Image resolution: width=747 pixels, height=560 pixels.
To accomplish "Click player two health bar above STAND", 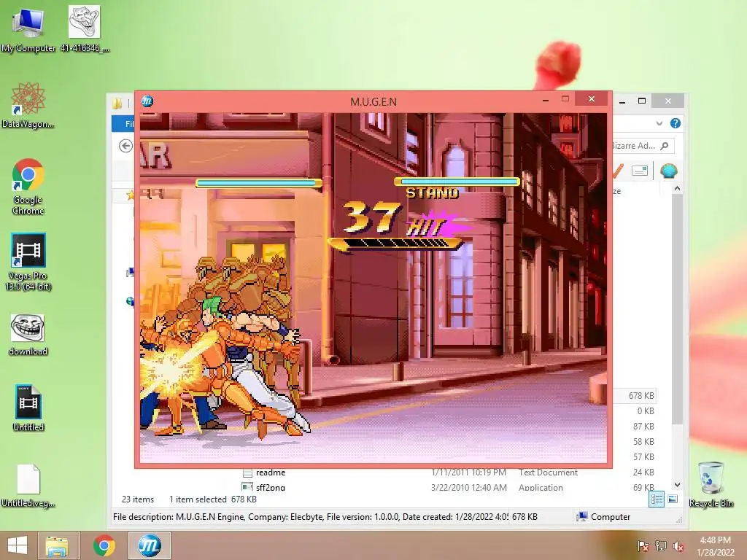I will [x=457, y=182].
